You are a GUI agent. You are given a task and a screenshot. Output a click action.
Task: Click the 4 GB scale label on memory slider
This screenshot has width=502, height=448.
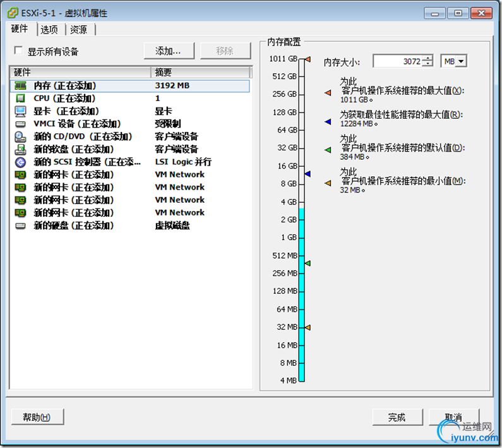coord(289,202)
